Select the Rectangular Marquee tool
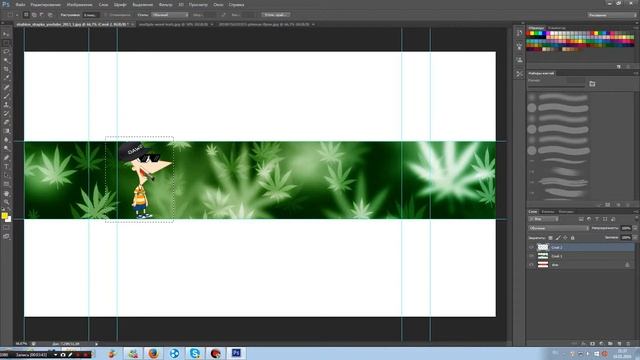Image resolution: width=640 pixels, height=360 pixels. point(6,43)
